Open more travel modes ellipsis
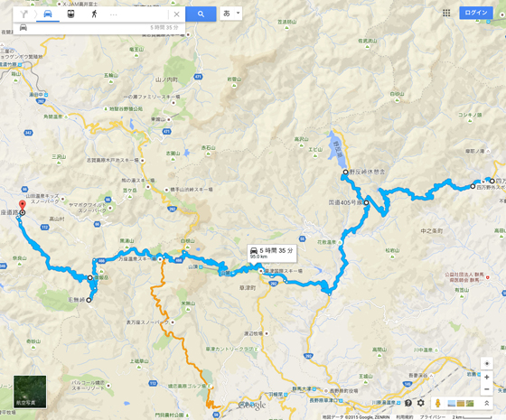This screenshot has height=420, width=506. tap(113, 14)
